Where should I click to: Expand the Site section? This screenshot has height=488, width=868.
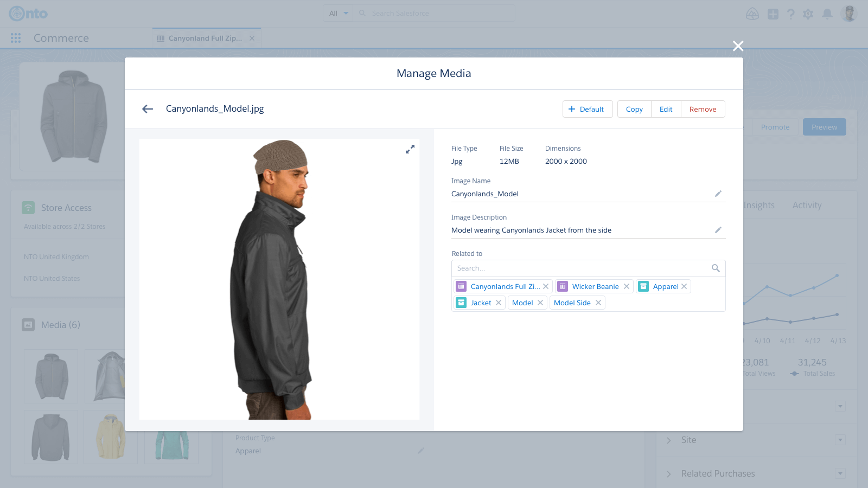click(669, 440)
